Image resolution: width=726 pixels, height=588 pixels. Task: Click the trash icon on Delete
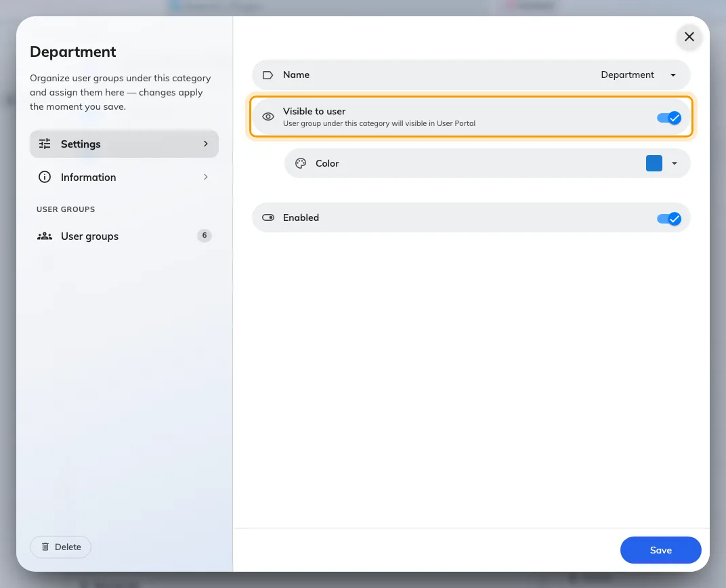pos(45,547)
